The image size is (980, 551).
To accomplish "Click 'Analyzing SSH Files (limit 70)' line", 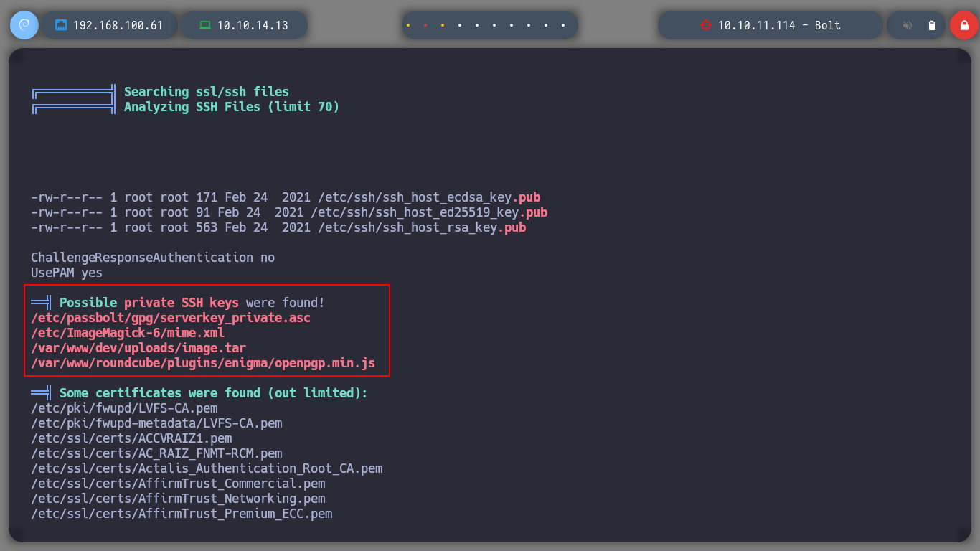I will pos(232,107).
